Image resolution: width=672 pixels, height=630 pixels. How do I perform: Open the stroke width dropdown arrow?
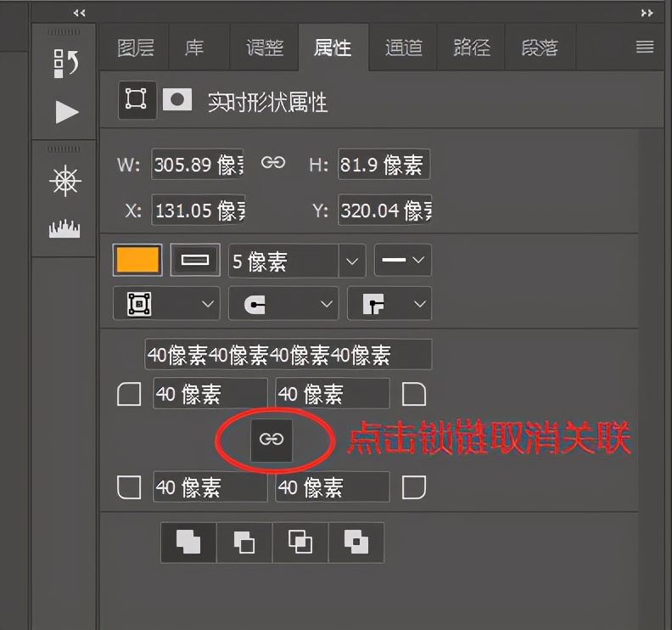352,261
